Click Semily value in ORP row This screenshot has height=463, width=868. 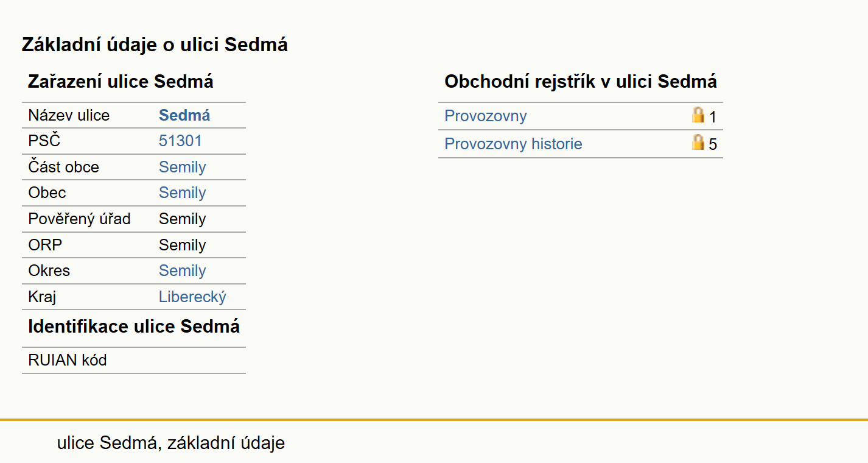[183, 245]
